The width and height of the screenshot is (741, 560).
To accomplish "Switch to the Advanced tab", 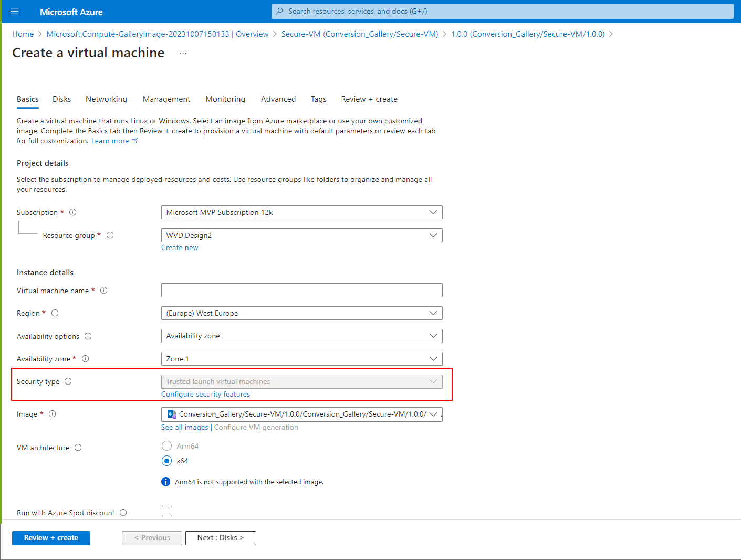I will [x=278, y=99].
